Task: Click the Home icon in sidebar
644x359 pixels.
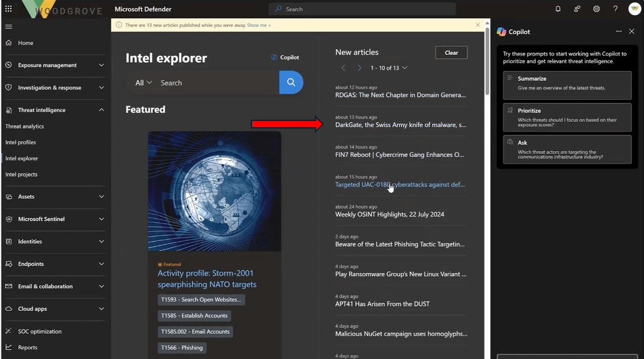Action: click(x=8, y=43)
